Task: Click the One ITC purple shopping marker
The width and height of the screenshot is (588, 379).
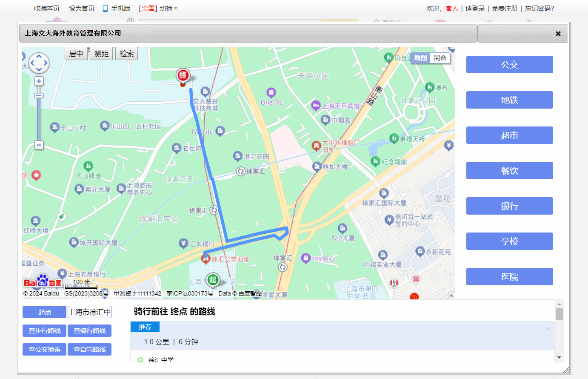Action: tap(271, 92)
